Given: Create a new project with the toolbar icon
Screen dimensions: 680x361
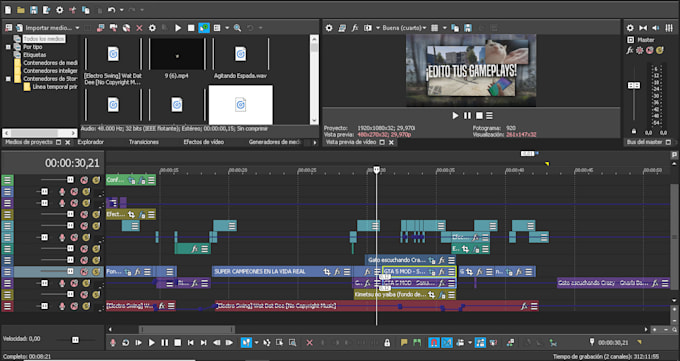Looking at the screenshot, I should coord(8,10).
